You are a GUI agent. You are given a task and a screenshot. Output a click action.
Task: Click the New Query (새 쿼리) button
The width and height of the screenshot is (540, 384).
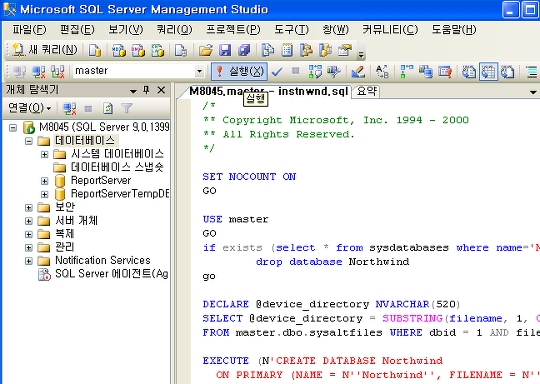(45, 50)
